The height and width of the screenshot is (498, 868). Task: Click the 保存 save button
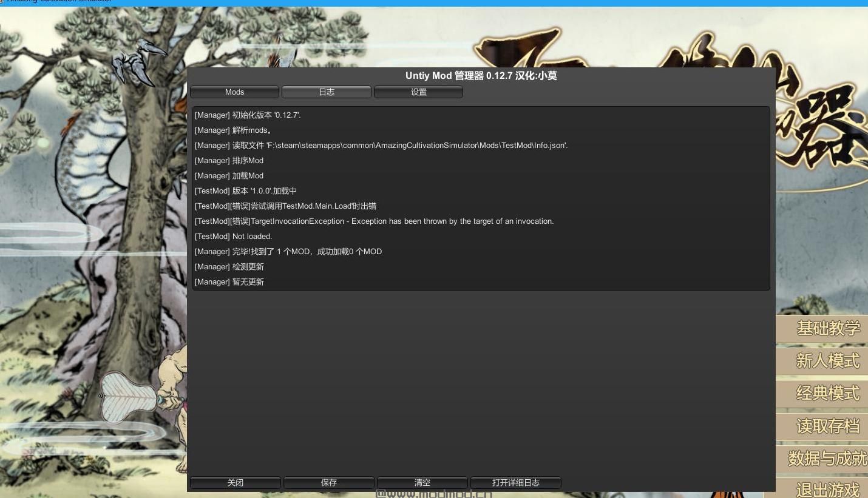pos(329,483)
